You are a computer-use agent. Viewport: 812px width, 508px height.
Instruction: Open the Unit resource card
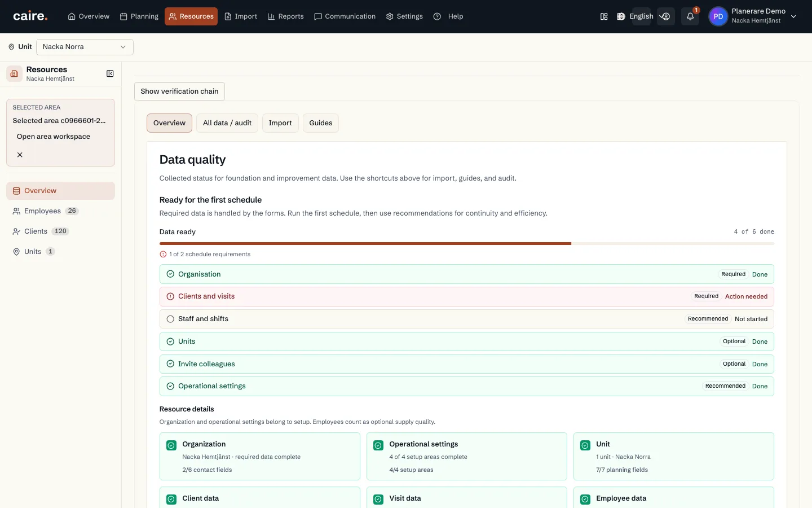click(674, 457)
